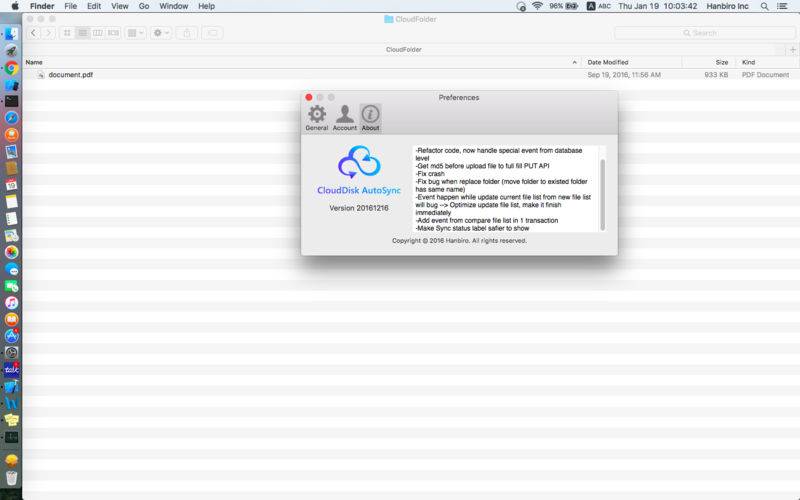Click the battery status indicator

coord(563,6)
